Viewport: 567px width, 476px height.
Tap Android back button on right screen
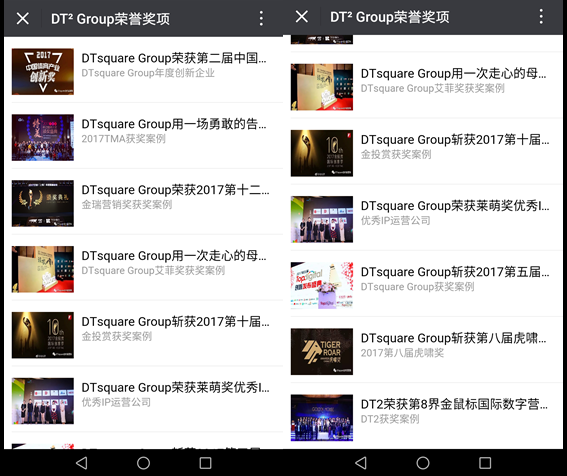click(x=361, y=463)
